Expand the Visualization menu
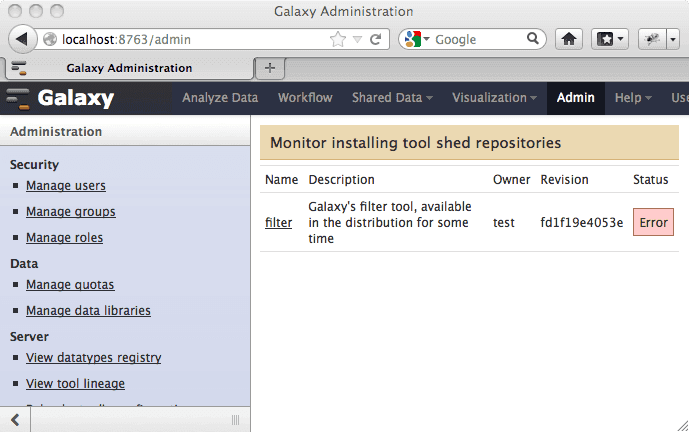 (494, 98)
